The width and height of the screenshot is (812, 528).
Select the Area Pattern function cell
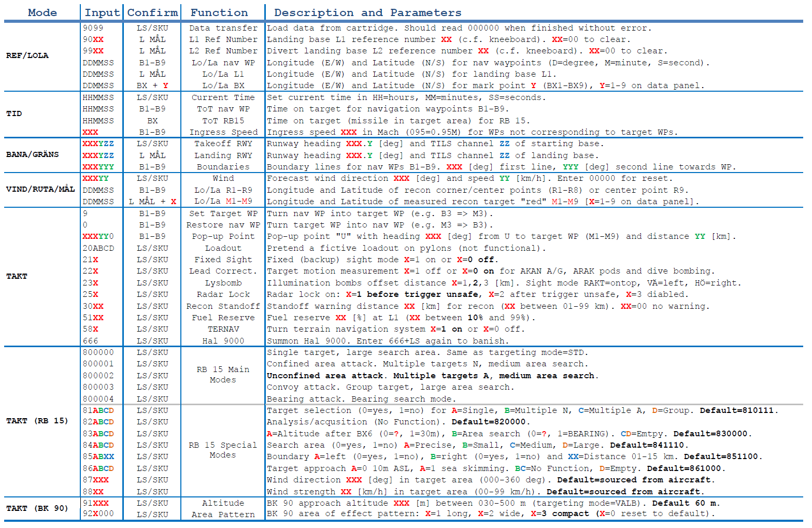[x=223, y=515]
